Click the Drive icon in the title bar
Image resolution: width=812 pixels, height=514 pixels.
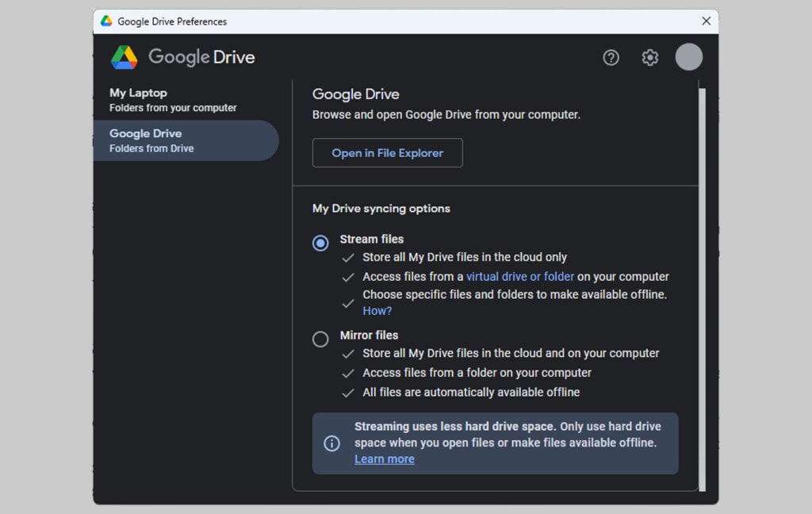105,21
